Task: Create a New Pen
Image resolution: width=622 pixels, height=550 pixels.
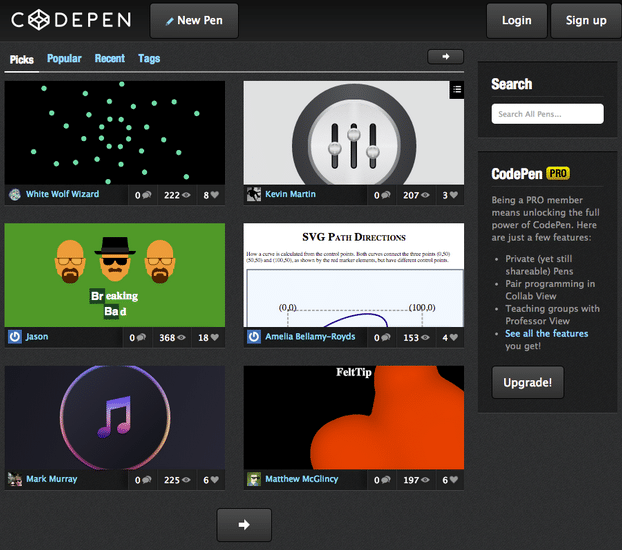Action: 194,21
